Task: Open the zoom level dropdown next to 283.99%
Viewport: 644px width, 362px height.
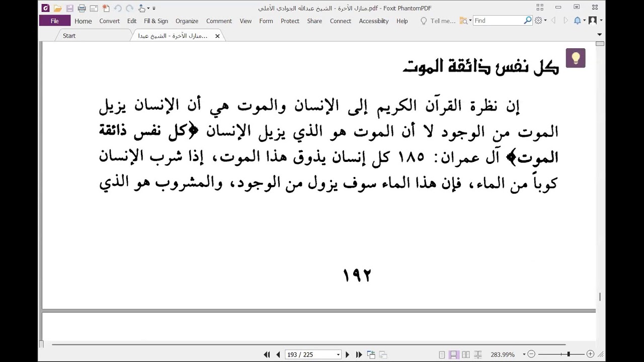Action: click(x=524, y=355)
